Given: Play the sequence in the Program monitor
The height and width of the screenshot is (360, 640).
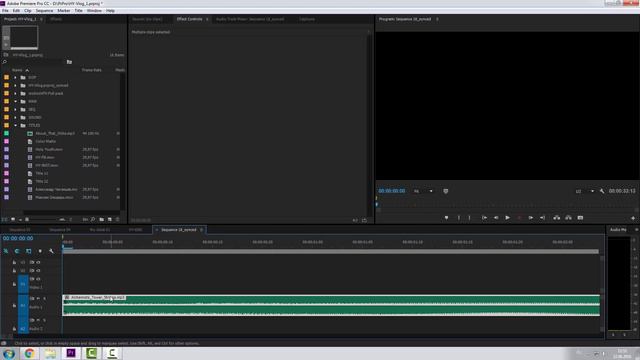Looking at the screenshot, I should coord(507,218).
